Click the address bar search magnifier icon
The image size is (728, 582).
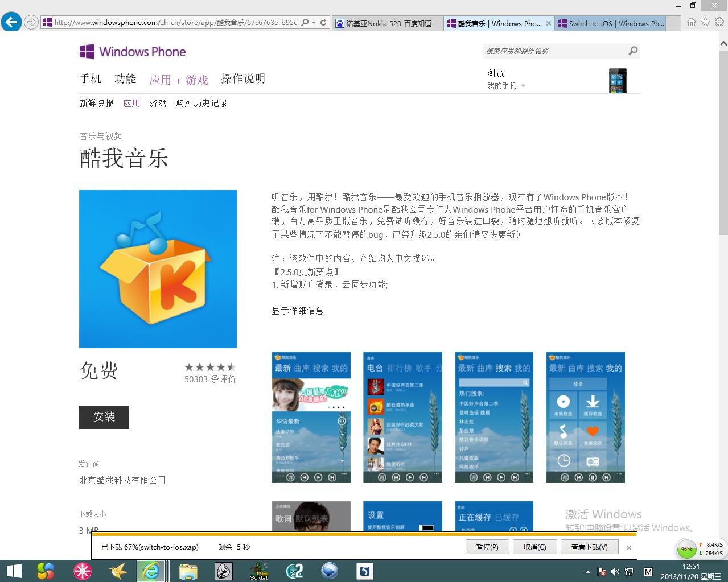click(305, 23)
